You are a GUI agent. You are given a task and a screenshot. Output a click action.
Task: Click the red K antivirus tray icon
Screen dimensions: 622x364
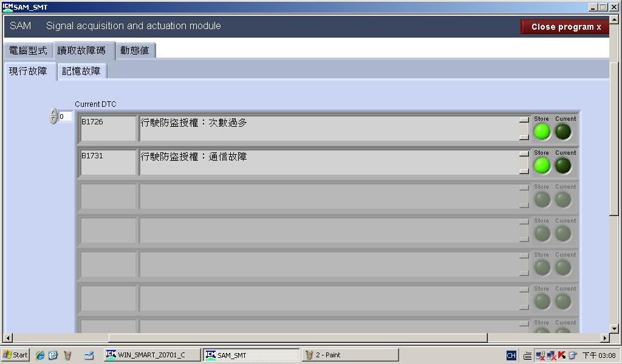pos(562,355)
